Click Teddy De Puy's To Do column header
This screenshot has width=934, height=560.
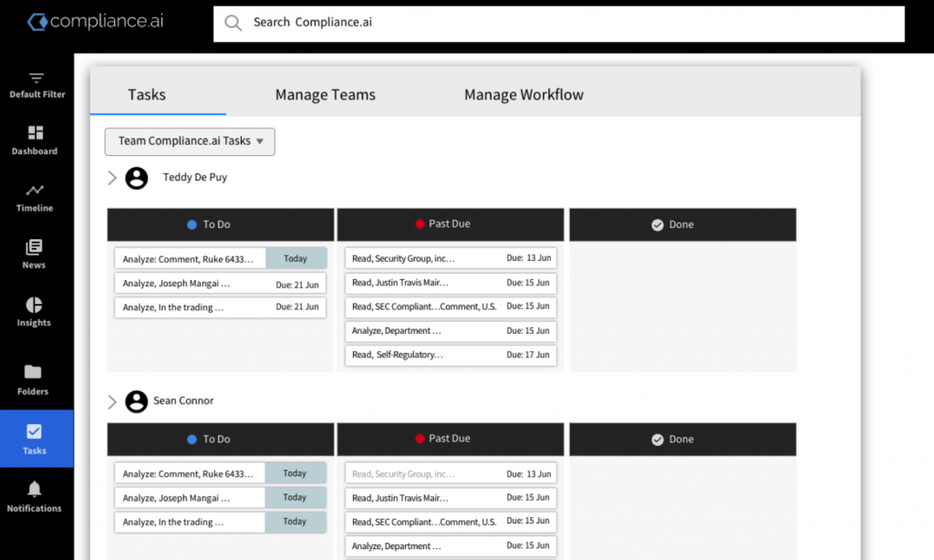coord(221,224)
